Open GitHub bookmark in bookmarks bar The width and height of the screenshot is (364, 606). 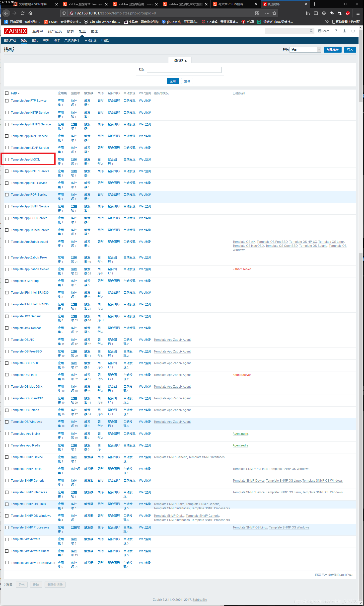point(102,22)
